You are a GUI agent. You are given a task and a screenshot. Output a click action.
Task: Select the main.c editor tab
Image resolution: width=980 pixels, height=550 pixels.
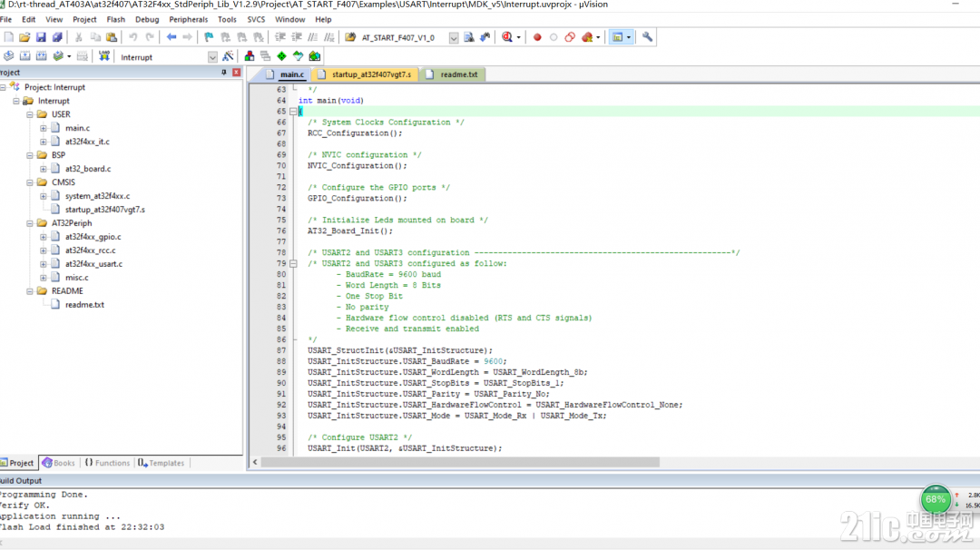pyautogui.click(x=285, y=74)
